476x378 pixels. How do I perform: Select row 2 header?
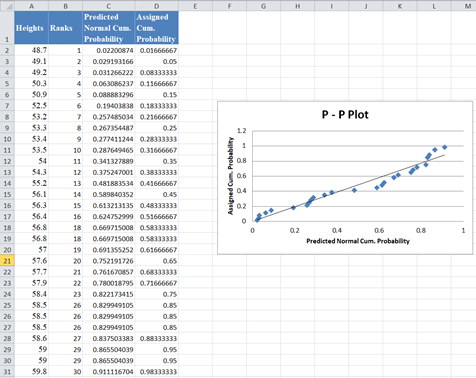click(7, 50)
